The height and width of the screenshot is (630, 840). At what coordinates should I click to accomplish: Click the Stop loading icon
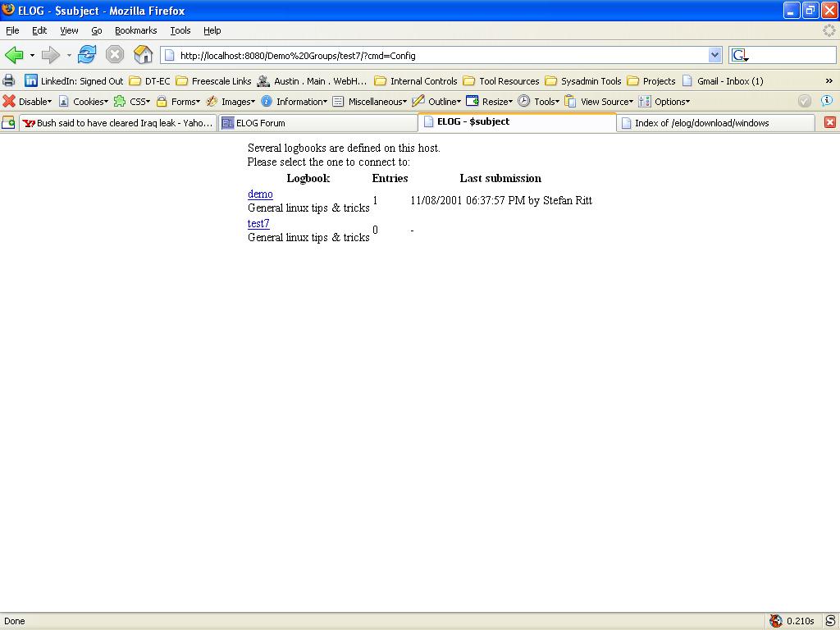pos(115,55)
